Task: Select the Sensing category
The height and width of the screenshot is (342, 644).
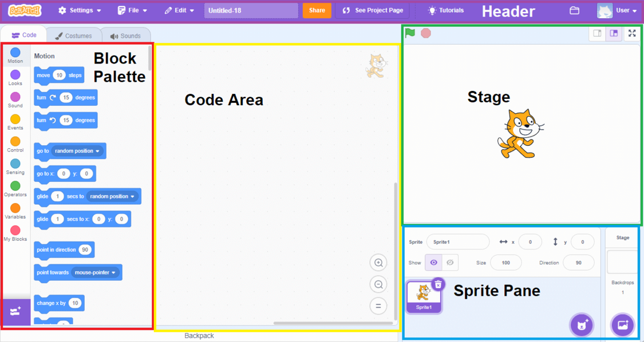Action: coord(15,166)
